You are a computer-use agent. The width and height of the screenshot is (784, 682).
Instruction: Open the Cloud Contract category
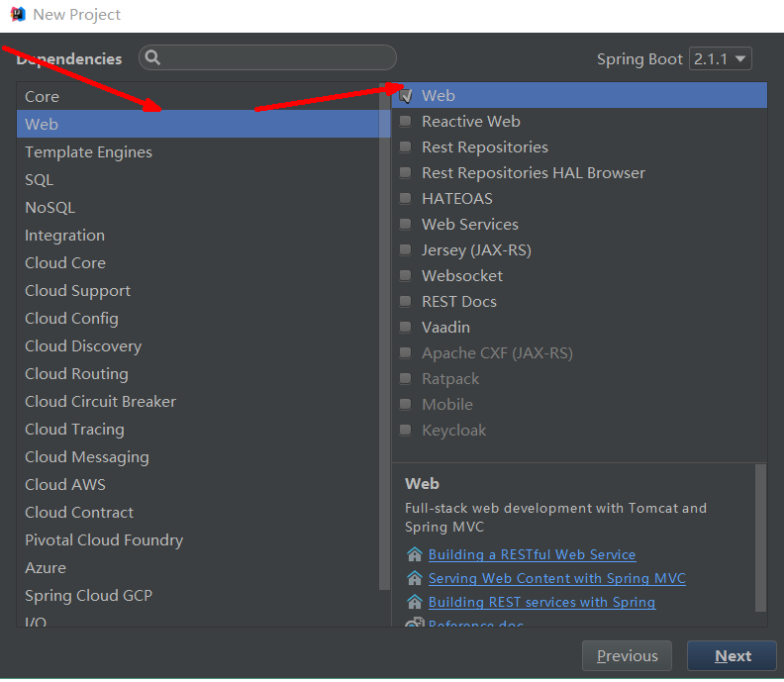coord(198,512)
